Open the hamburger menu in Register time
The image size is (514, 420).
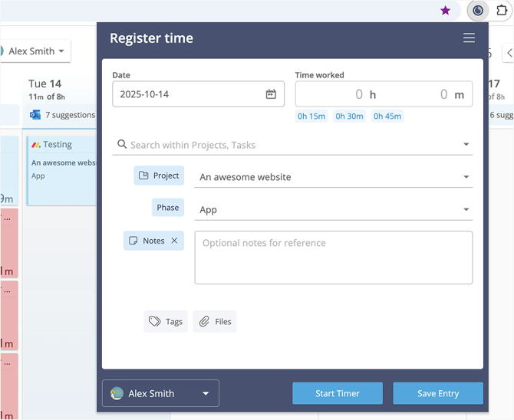[x=469, y=38]
